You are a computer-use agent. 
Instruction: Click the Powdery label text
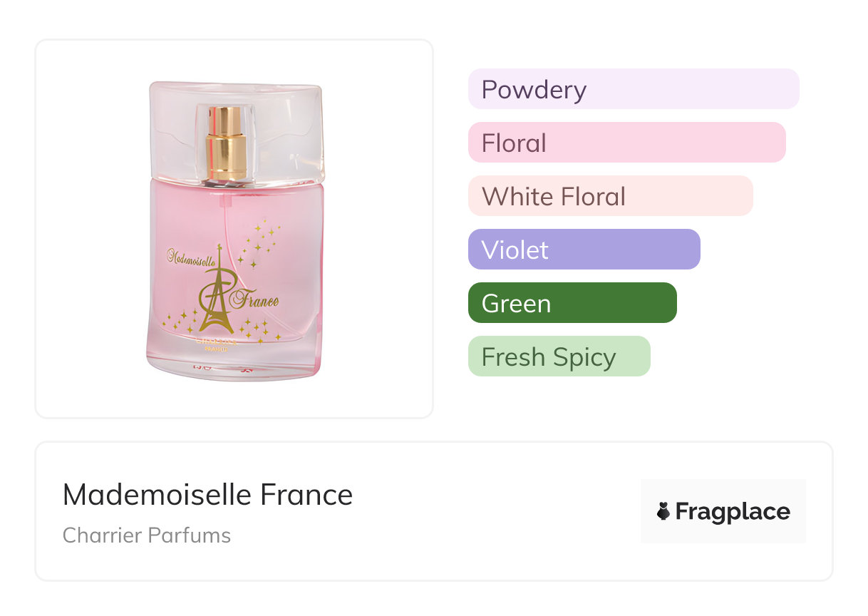[534, 90]
